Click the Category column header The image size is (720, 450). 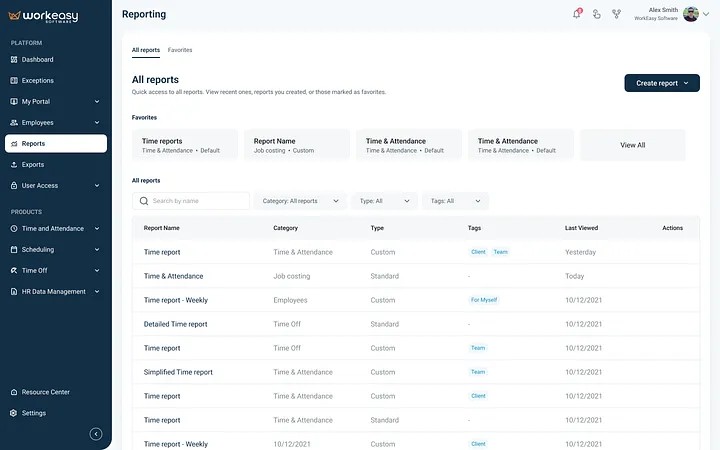tap(286, 228)
